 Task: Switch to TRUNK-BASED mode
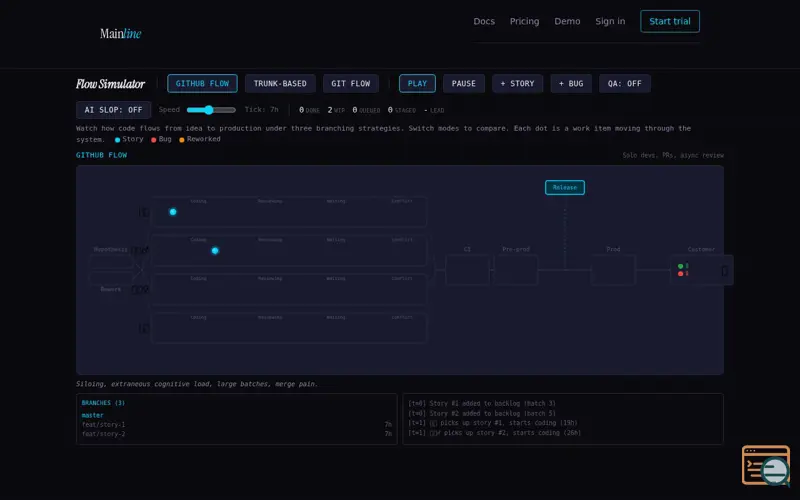coord(280,84)
